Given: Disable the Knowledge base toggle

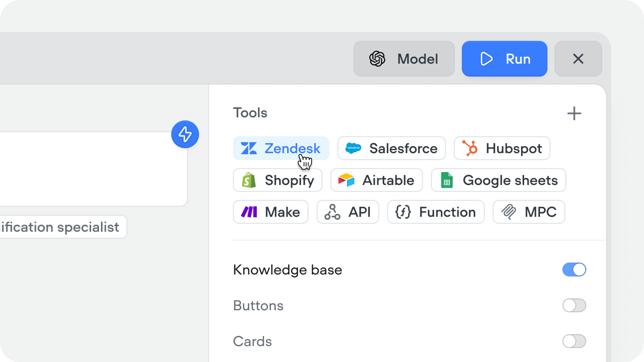Looking at the screenshot, I should point(574,270).
